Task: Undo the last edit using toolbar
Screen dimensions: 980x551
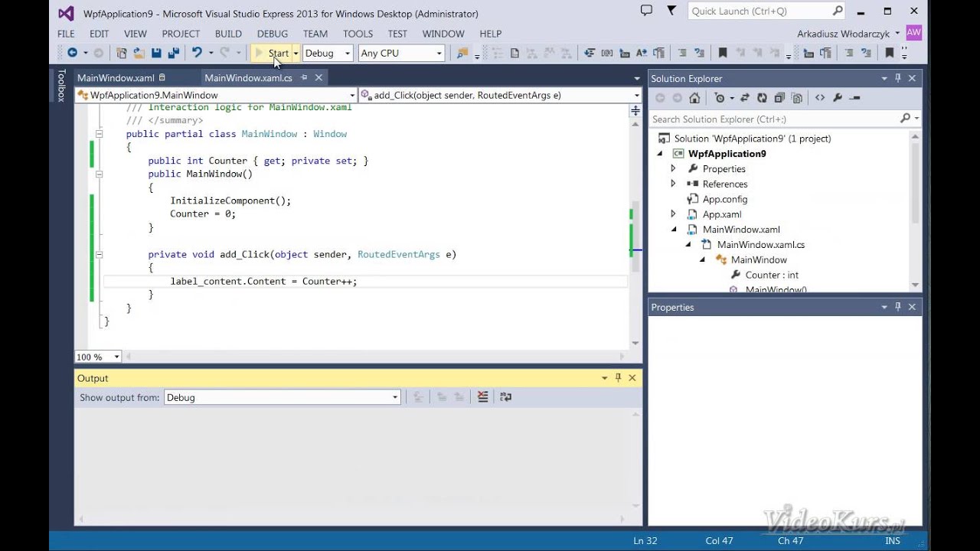Action: tap(197, 53)
